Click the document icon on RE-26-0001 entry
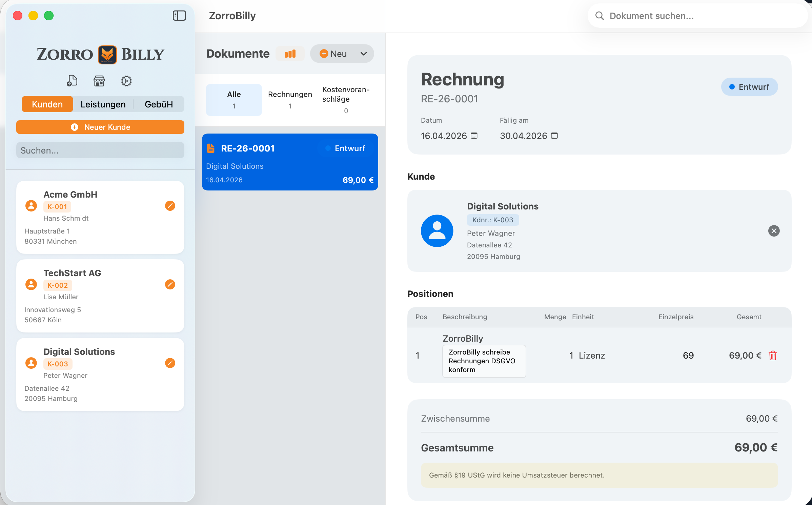The image size is (812, 505). [x=211, y=148]
